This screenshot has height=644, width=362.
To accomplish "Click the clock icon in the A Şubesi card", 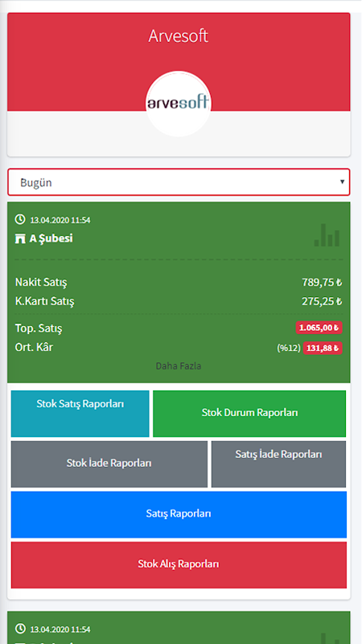I will [19, 219].
